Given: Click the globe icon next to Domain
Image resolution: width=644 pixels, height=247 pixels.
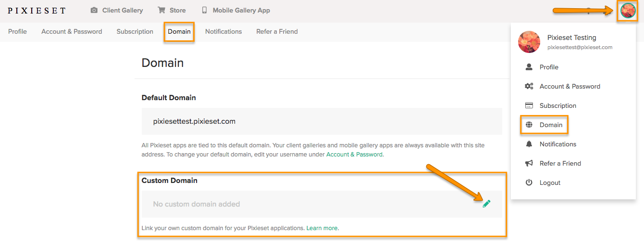Looking at the screenshot, I should pos(529,125).
